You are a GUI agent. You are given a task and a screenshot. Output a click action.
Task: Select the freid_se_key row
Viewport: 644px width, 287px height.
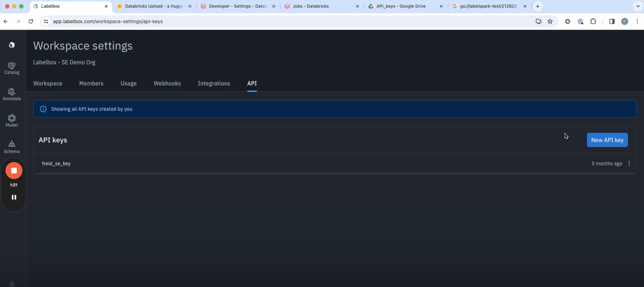tap(335, 164)
